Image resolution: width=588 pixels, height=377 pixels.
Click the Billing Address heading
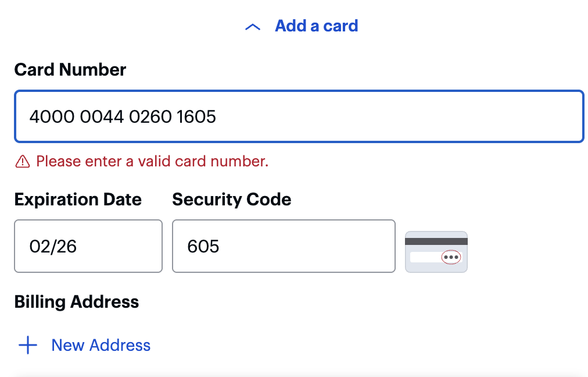click(x=77, y=302)
